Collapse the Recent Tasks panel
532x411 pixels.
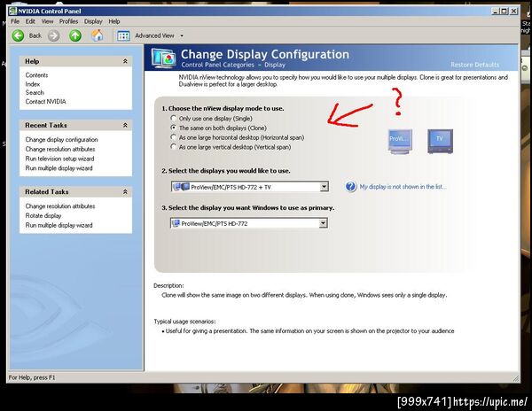click(125, 125)
